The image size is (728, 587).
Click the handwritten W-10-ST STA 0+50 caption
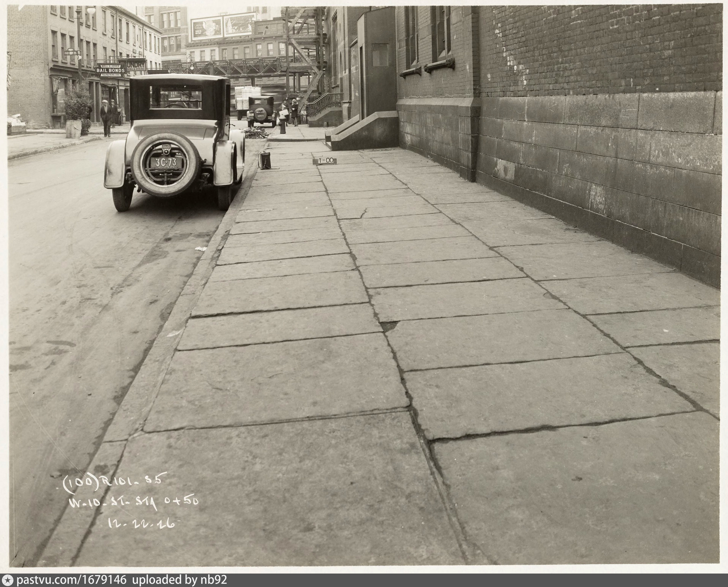(x=134, y=502)
